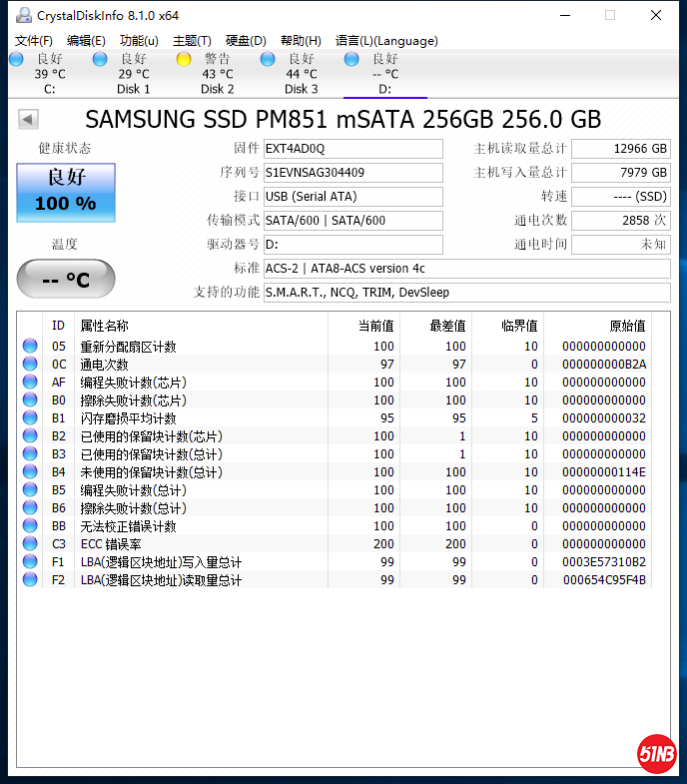Select D: drive blue status orb
Screen dimensions: 687x784
click(x=351, y=59)
